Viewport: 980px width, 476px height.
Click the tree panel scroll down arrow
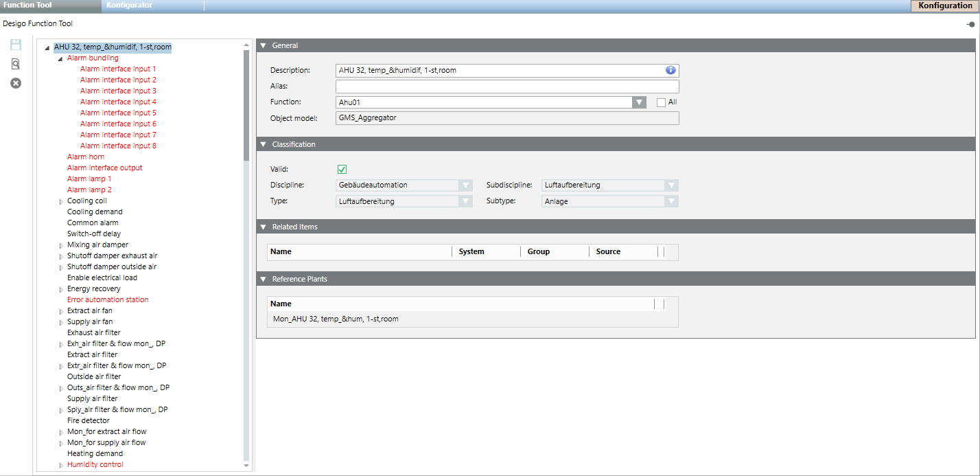tap(246, 466)
